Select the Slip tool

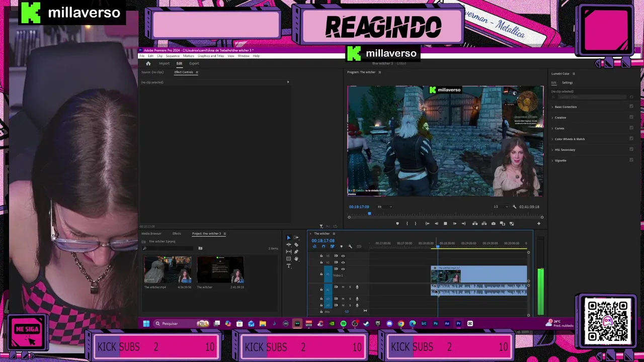tap(289, 251)
